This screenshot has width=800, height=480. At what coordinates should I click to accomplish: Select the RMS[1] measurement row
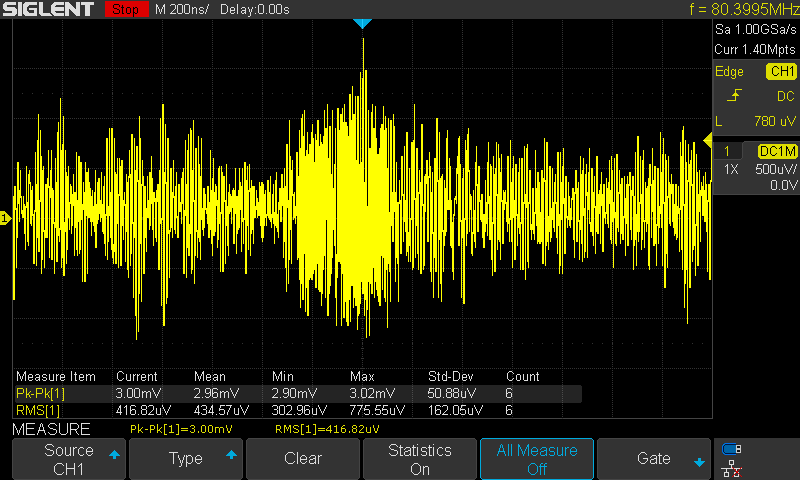[297, 410]
